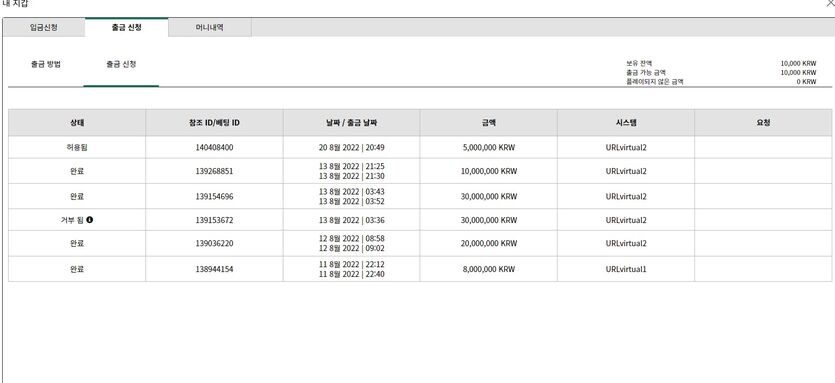Click the 날짜 / 출금 날짜 column header

click(351, 123)
